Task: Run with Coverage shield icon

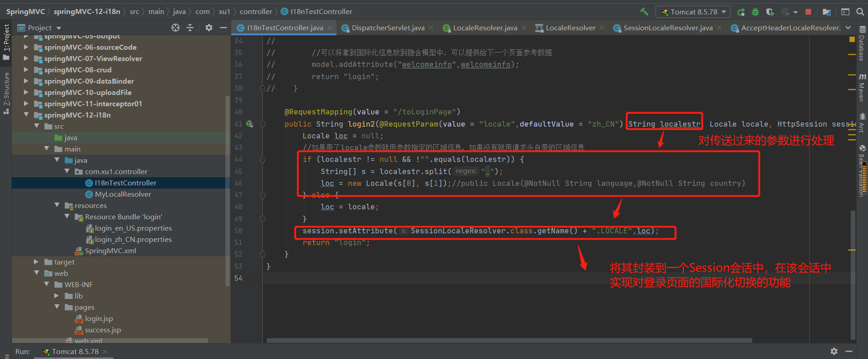Action: point(770,12)
